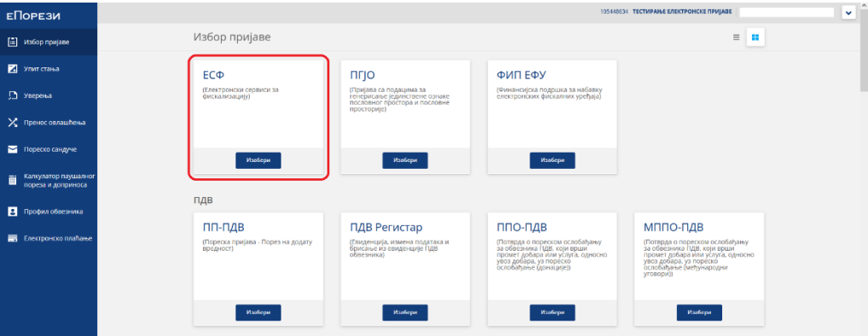Click the Електронски сервиси за фискализацију description

coord(240,92)
